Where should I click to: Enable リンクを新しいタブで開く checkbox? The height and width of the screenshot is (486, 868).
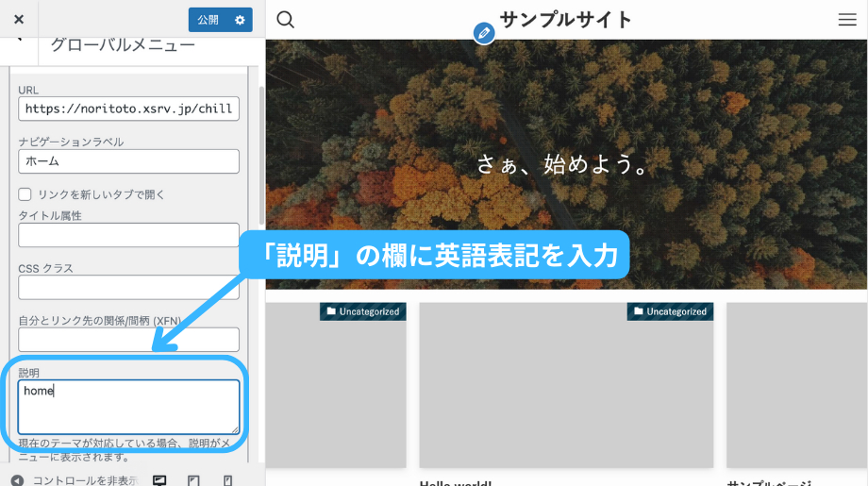[x=25, y=194]
